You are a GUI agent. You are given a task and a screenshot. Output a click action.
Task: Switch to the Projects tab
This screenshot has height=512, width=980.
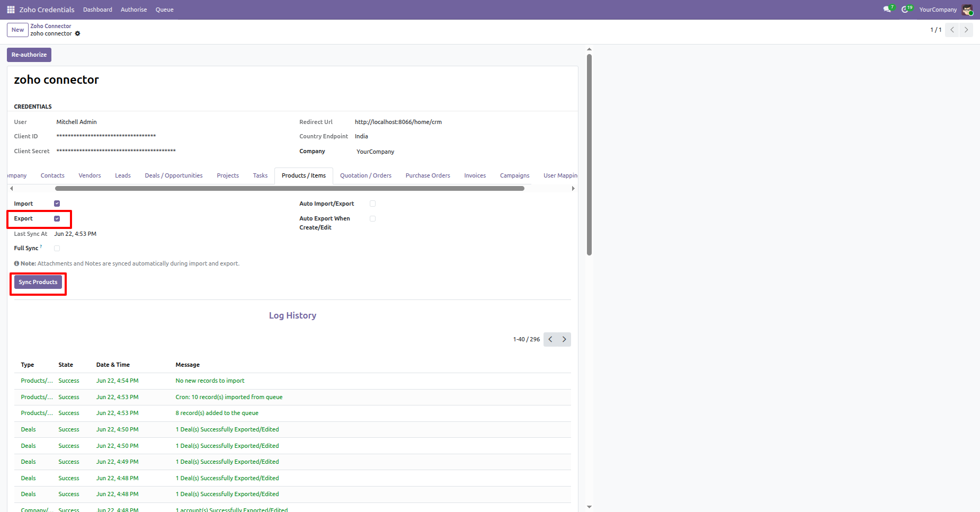pyautogui.click(x=228, y=175)
